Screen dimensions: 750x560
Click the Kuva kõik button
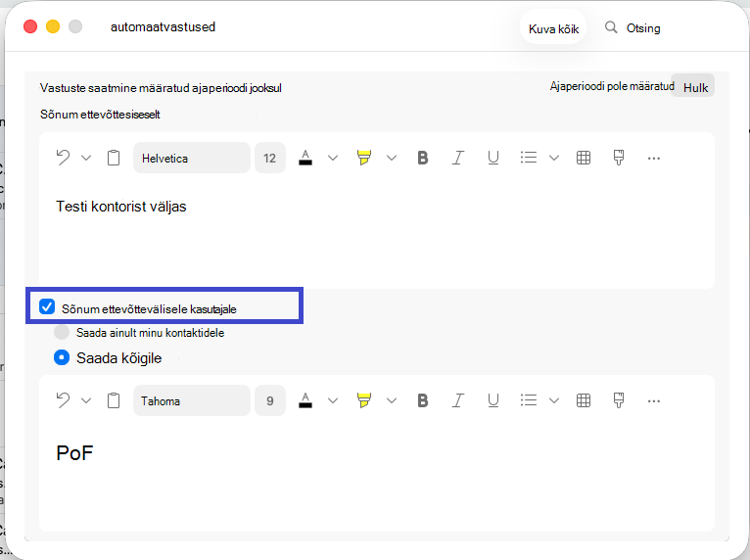(x=553, y=28)
